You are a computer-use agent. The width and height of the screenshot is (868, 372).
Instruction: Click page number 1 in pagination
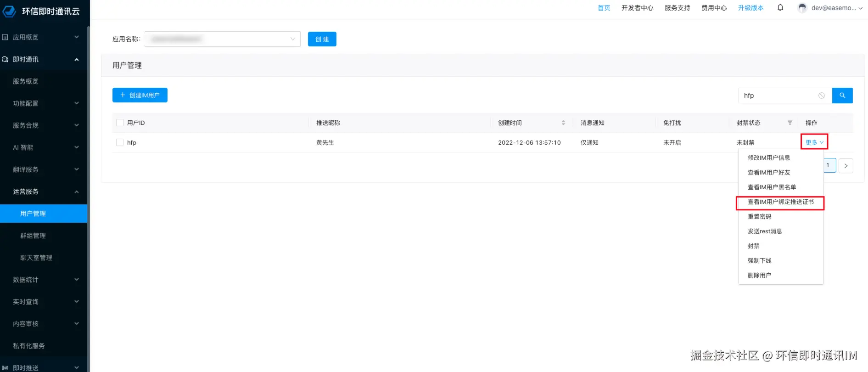(x=829, y=165)
